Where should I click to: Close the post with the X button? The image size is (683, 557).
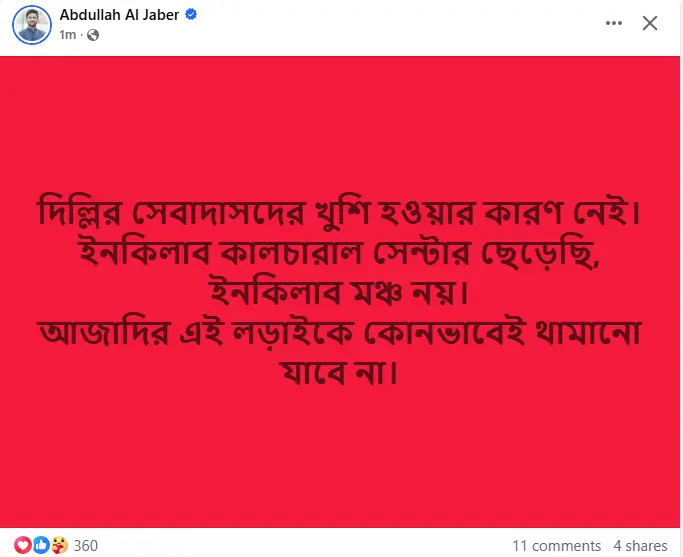pos(649,23)
